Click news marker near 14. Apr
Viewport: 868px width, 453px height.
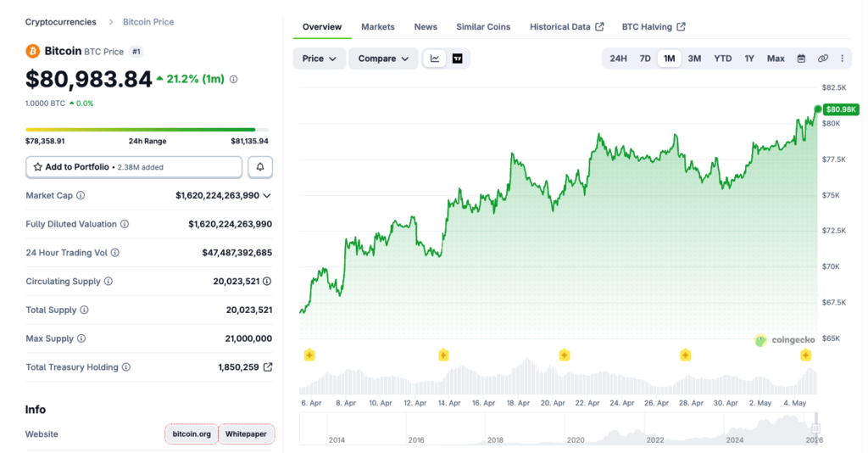[443, 355]
